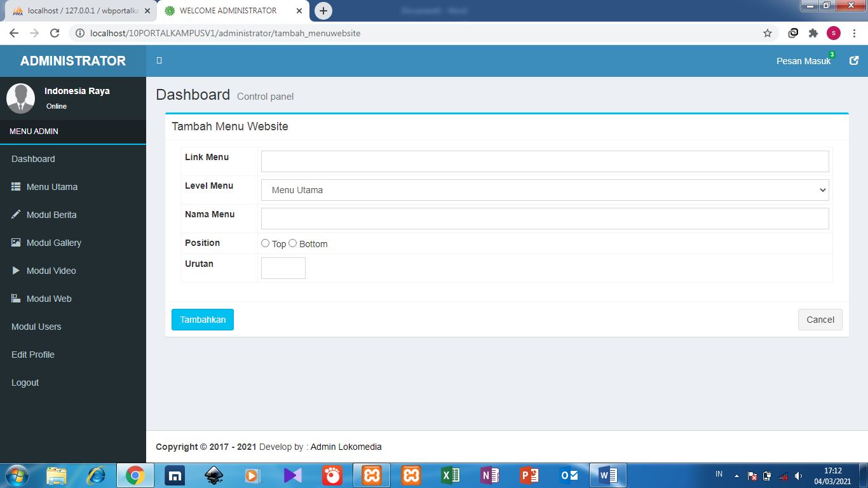The height and width of the screenshot is (488, 868).
Task: Click the Modul Gallery picture icon
Action: click(16, 243)
